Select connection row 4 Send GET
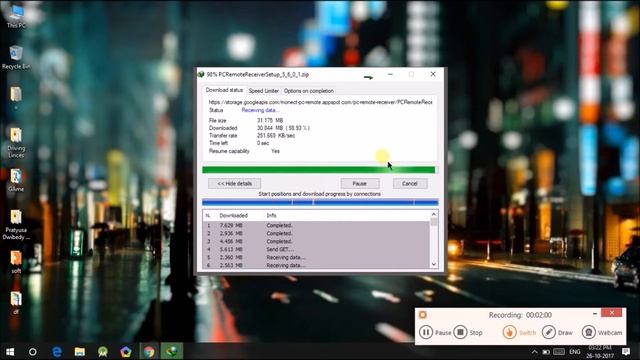Image resolution: width=640 pixels, height=360 pixels. [316, 249]
